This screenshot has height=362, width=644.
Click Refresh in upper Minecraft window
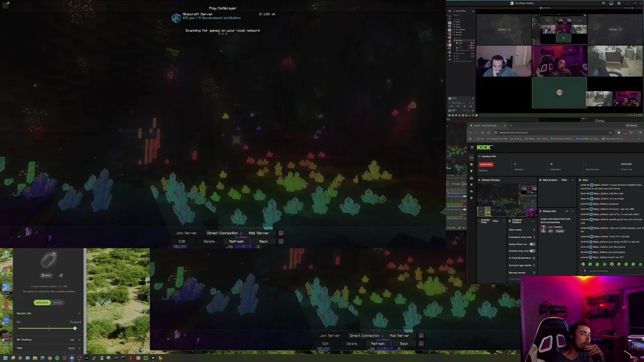coord(236,242)
